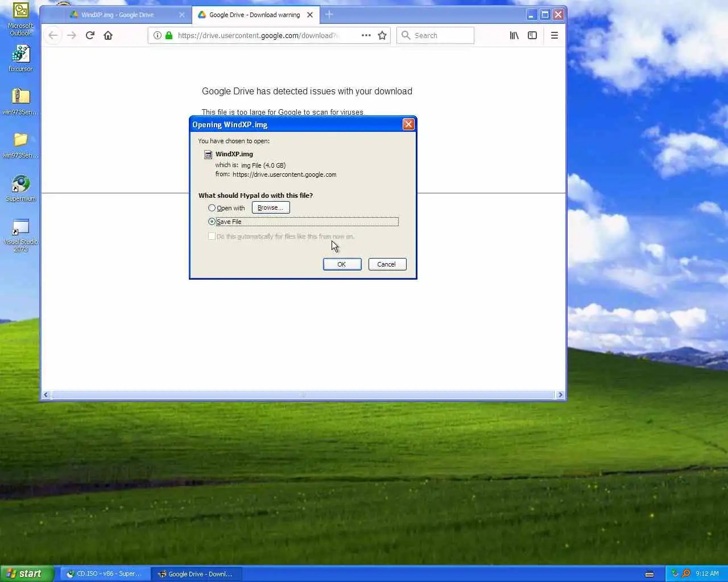This screenshot has height=582, width=728.
Task: Tick Do this automatically for files checkbox
Action: (x=212, y=236)
